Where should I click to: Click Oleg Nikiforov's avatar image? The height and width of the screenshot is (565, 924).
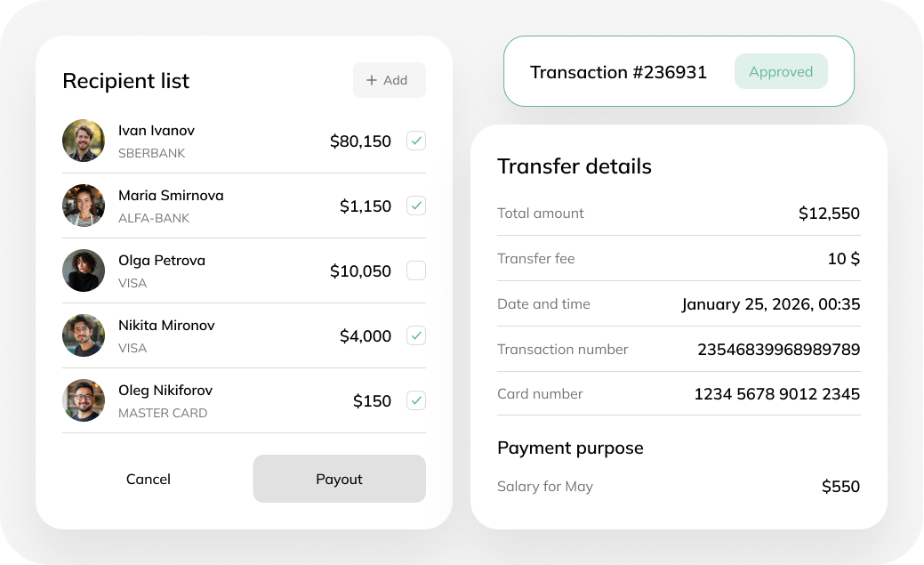(x=84, y=400)
